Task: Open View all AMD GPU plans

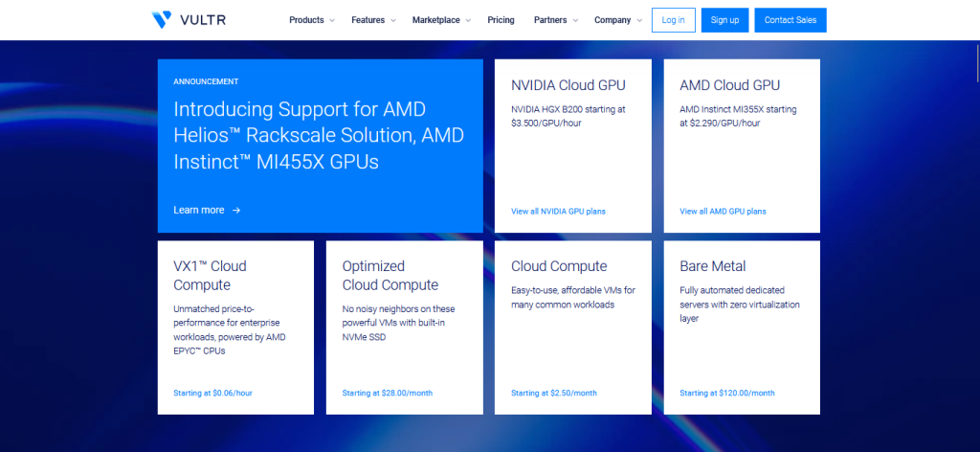Action: click(x=723, y=212)
